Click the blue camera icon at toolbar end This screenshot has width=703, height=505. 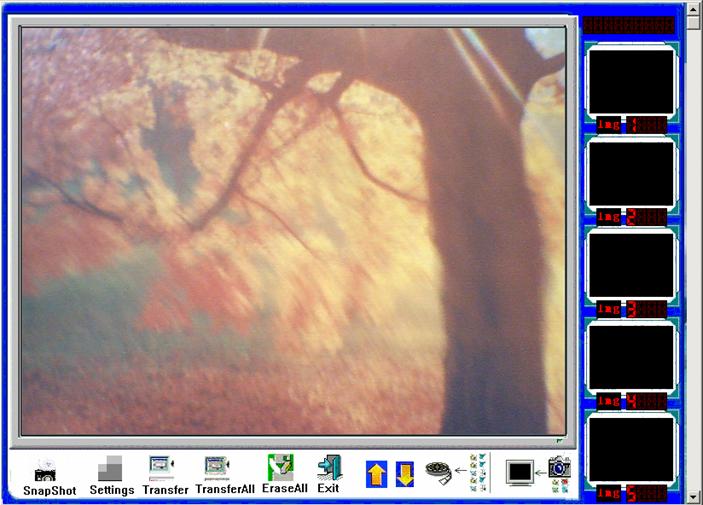coord(559,468)
